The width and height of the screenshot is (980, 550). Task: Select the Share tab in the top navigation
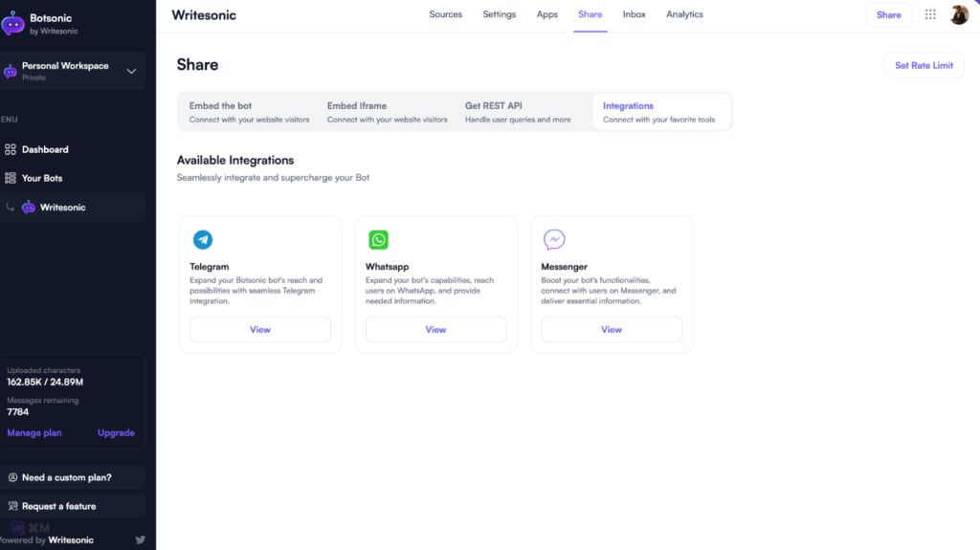point(590,14)
